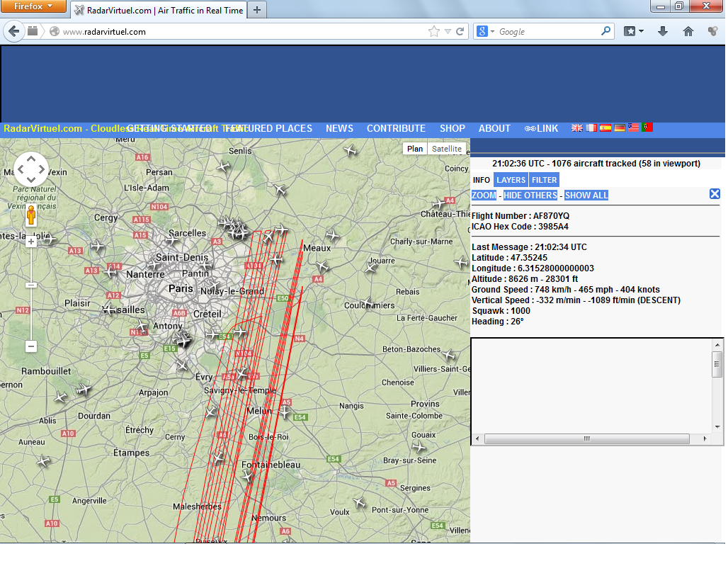The width and height of the screenshot is (728, 578).
Task: Switch map to Plan view
Action: (415, 149)
